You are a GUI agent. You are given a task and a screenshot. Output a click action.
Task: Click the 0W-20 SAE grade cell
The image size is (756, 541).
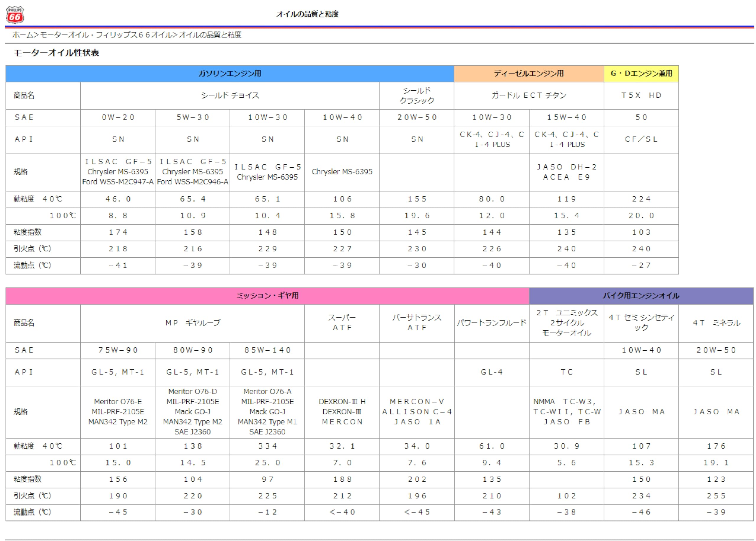[x=118, y=117]
